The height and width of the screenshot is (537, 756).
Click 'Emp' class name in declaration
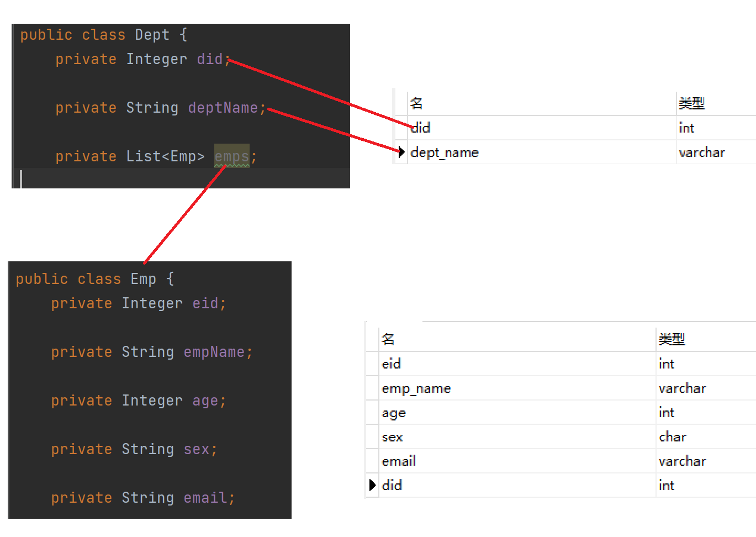point(144,279)
